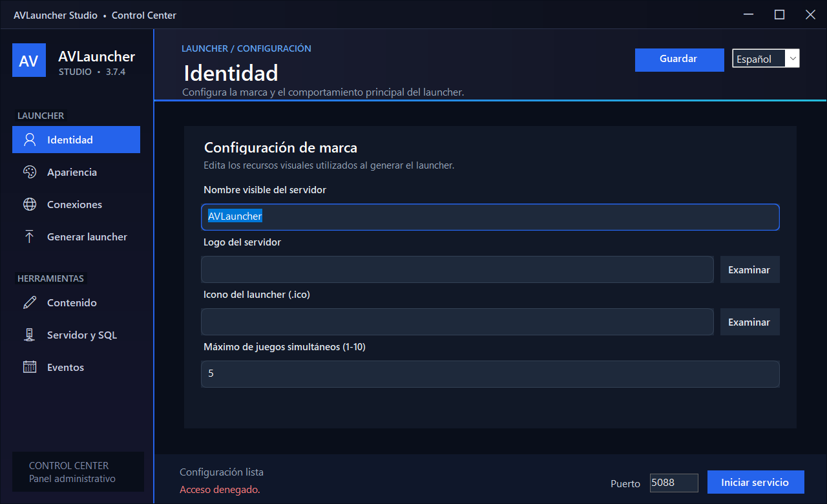The width and height of the screenshot is (827, 504).
Task: Click the Puerto input showing 5088
Action: (674, 483)
